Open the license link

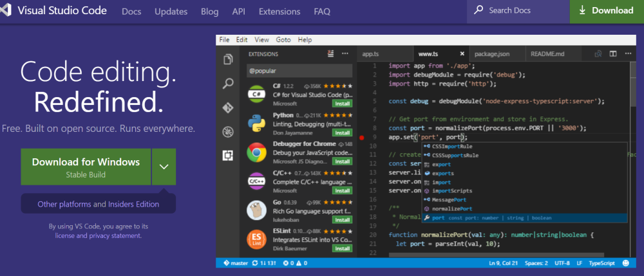65,236
